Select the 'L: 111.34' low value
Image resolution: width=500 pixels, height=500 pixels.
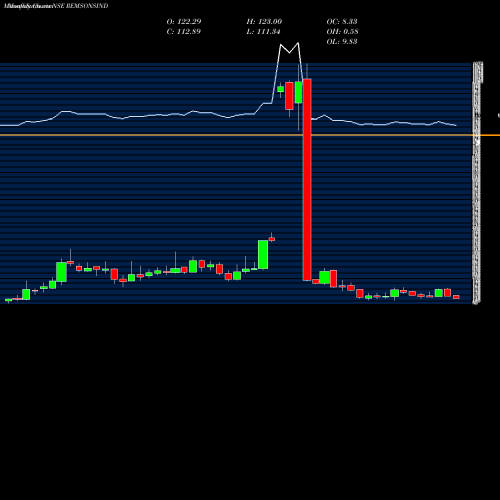click(263, 31)
